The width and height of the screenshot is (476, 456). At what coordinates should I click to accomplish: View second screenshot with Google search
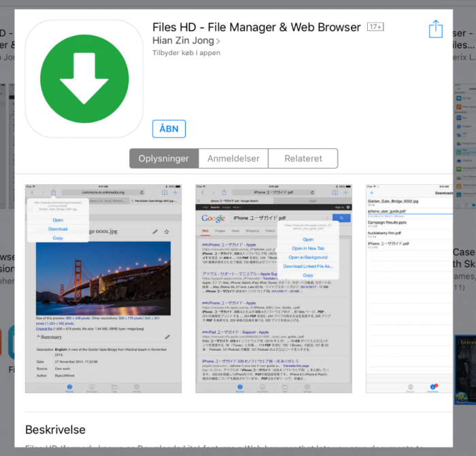coord(274,288)
